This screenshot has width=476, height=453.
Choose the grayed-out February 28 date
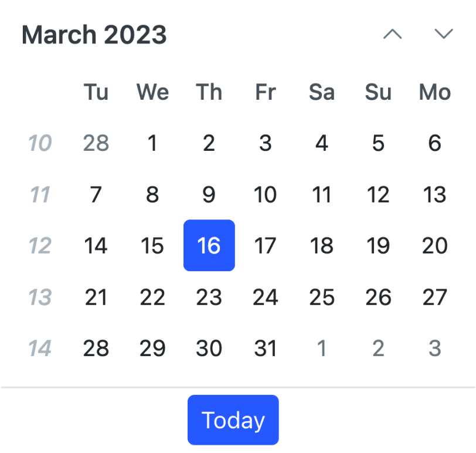96,143
